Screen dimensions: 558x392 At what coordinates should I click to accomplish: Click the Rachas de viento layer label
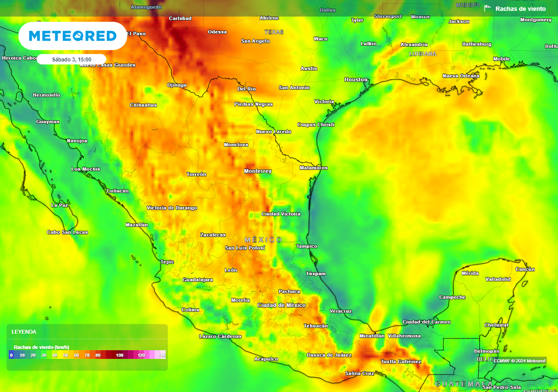pos(520,9)
